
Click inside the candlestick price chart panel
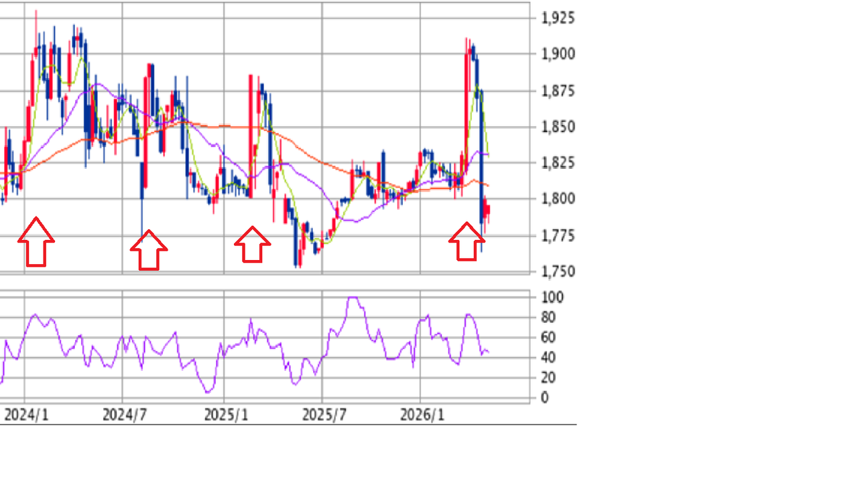[x=265, y=137]
